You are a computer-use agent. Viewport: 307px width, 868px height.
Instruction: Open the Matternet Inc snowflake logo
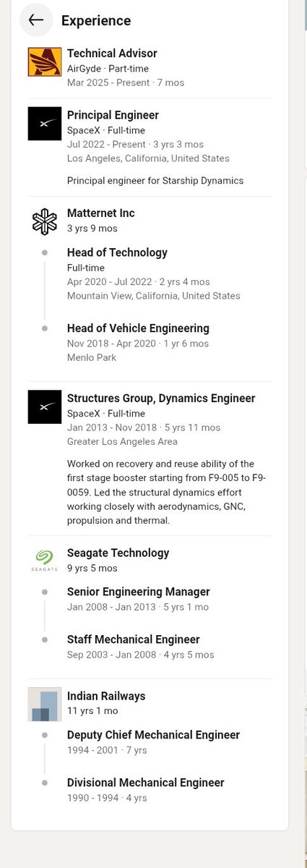[45, 221]
